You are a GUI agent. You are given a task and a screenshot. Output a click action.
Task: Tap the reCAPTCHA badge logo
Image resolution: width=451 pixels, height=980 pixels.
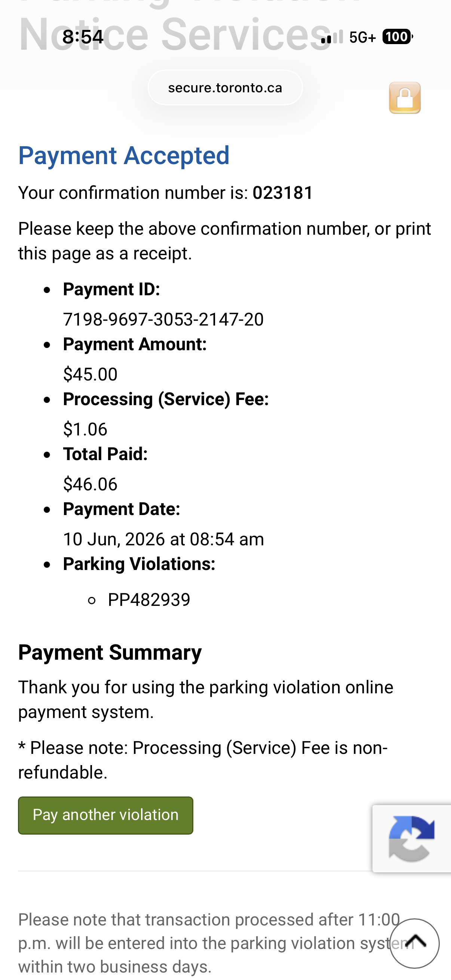411,838
